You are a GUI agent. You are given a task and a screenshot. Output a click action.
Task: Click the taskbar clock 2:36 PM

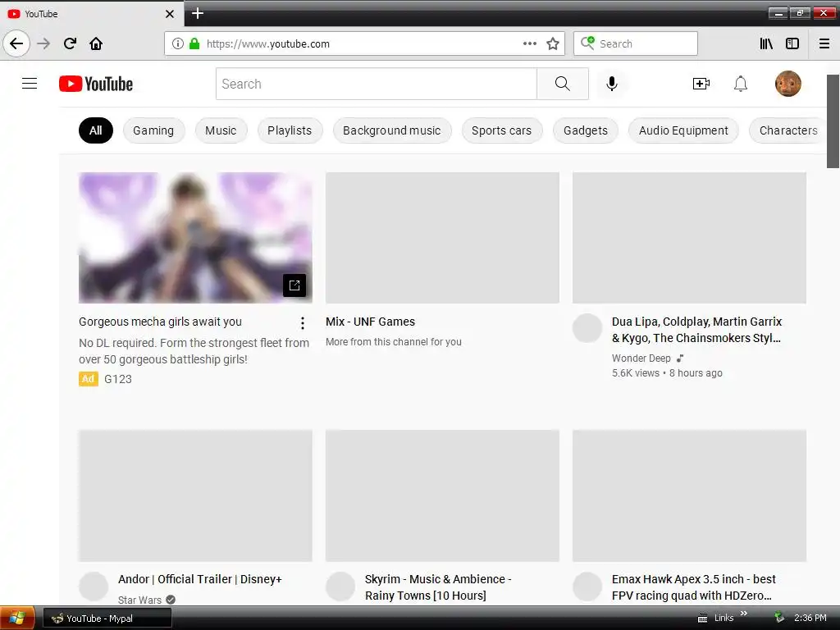[810, 619]
